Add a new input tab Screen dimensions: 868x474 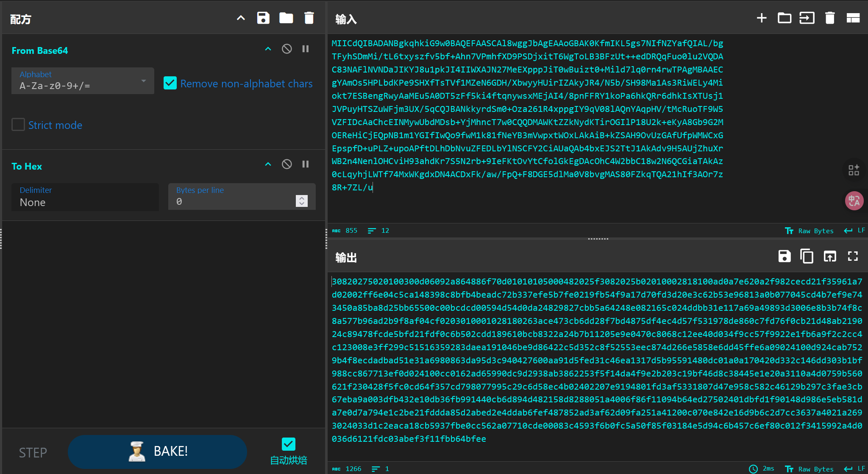pyautogui.click(x=761, y=18)
